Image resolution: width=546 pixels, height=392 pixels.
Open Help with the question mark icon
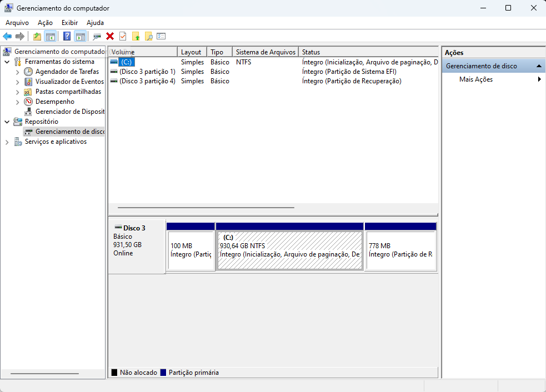pos(67,36)
